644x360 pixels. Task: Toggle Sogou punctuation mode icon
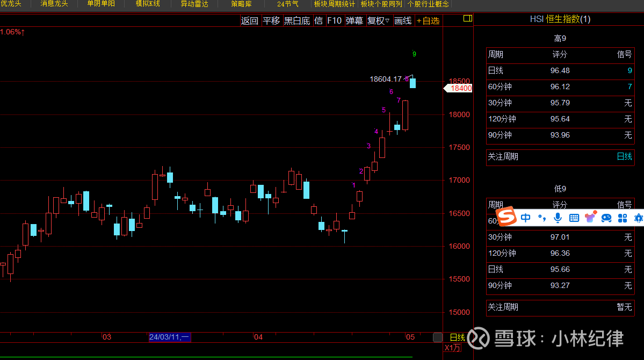pyautogui.click(x=542, y=218)
